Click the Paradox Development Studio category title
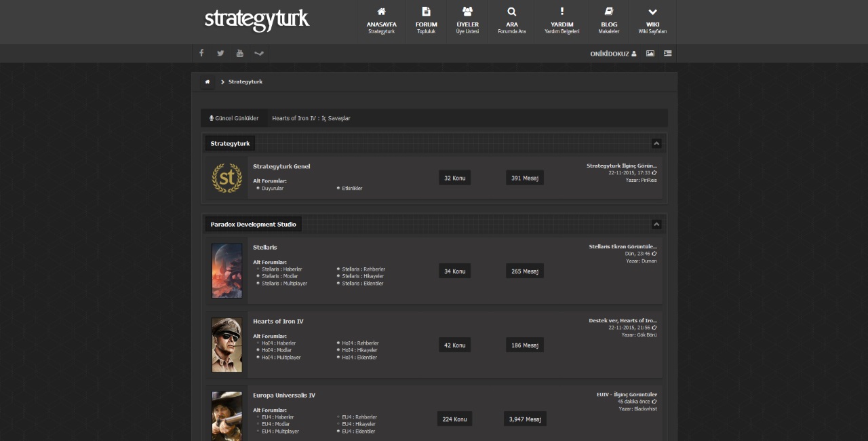 click(x=254, y=224)
